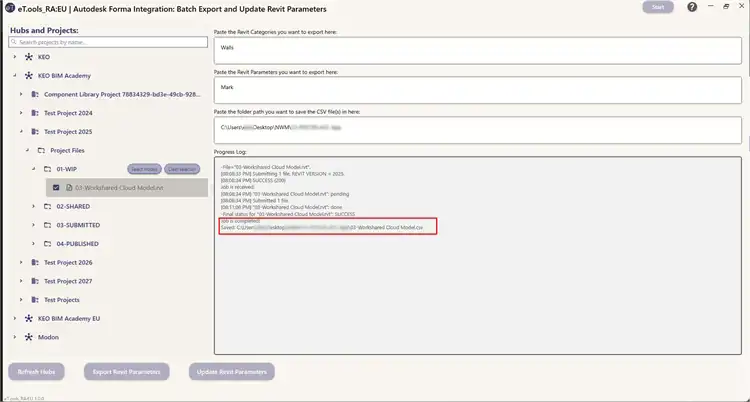Click the Test Project 2026 project icon
Viewport: 750px width, 402px height.
click(34, 263)
